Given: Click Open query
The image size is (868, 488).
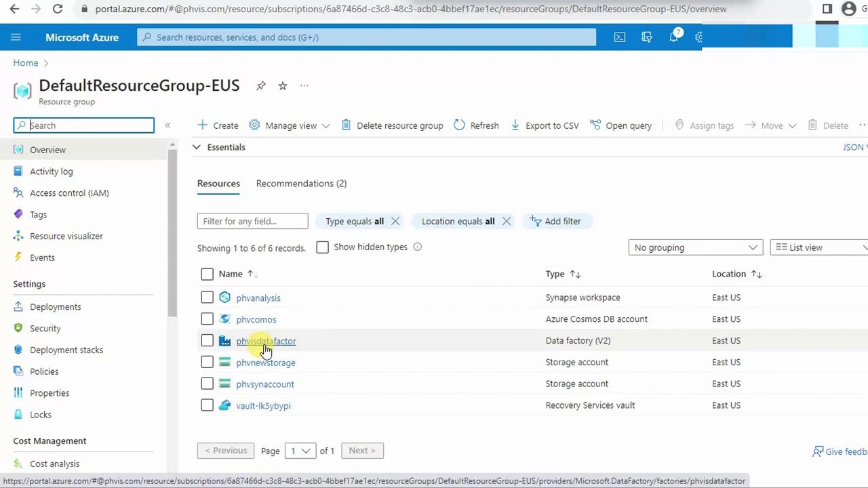Looking at the screenshot, I should click(x=620, y=125).
